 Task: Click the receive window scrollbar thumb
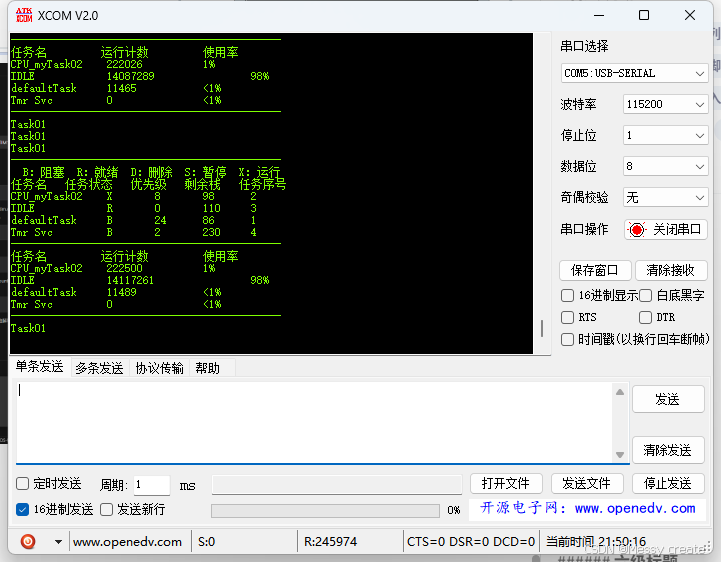click(x=542, y=328)
